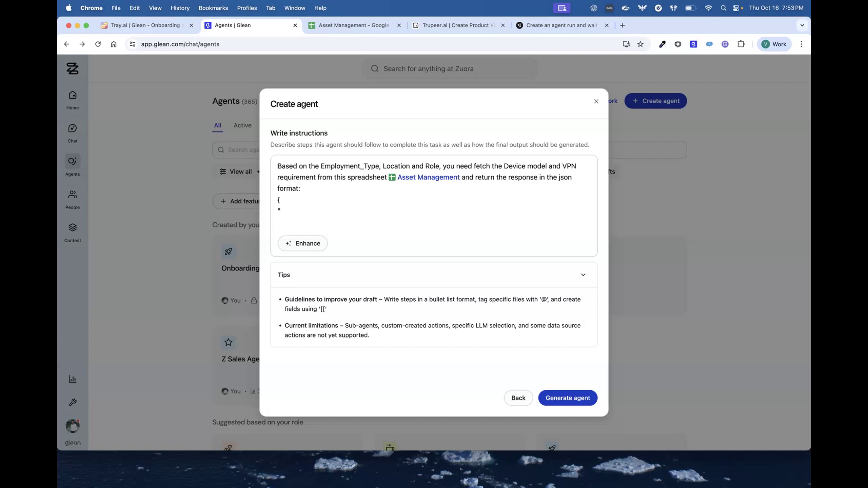Click the install app icon in address bar

coord(625,44)
